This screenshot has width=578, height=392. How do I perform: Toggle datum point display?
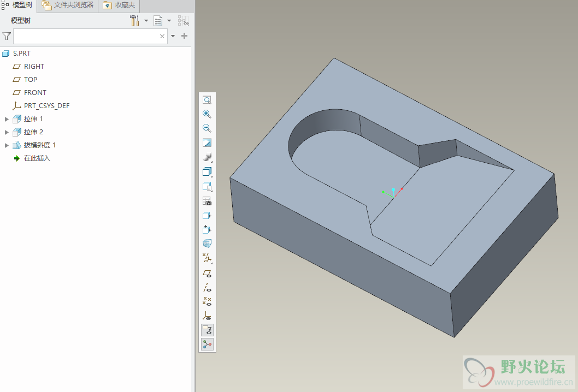point(207,301)
